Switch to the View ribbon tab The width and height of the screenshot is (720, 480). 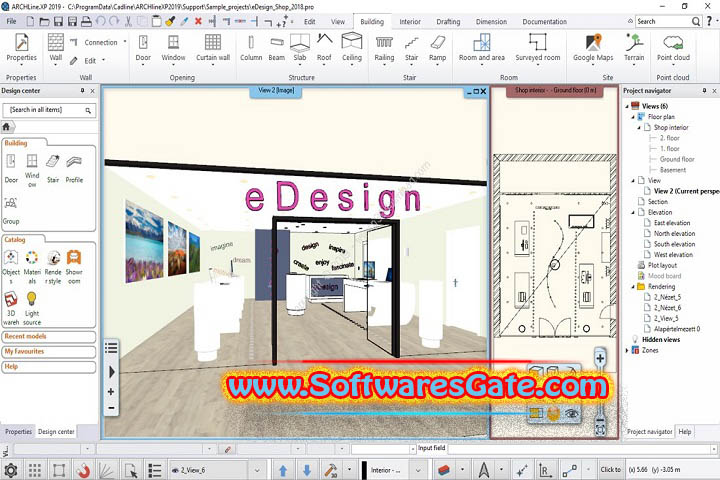pyautogui.click(x=338, y=22)
